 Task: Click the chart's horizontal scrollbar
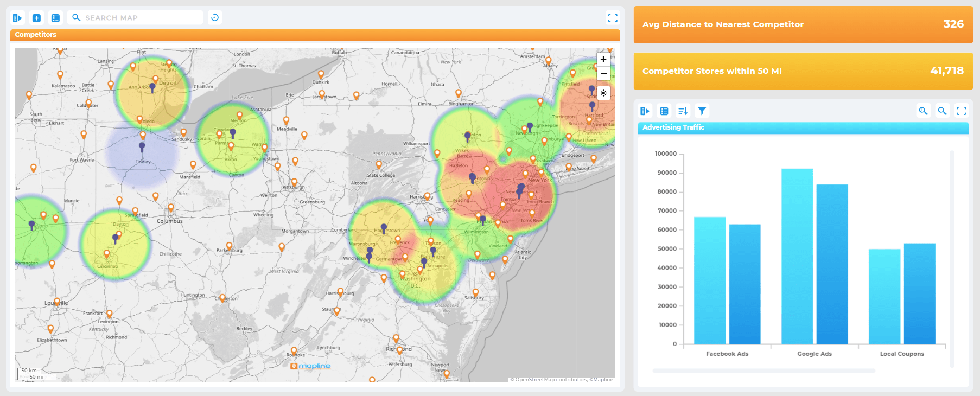tap(763, 371)
